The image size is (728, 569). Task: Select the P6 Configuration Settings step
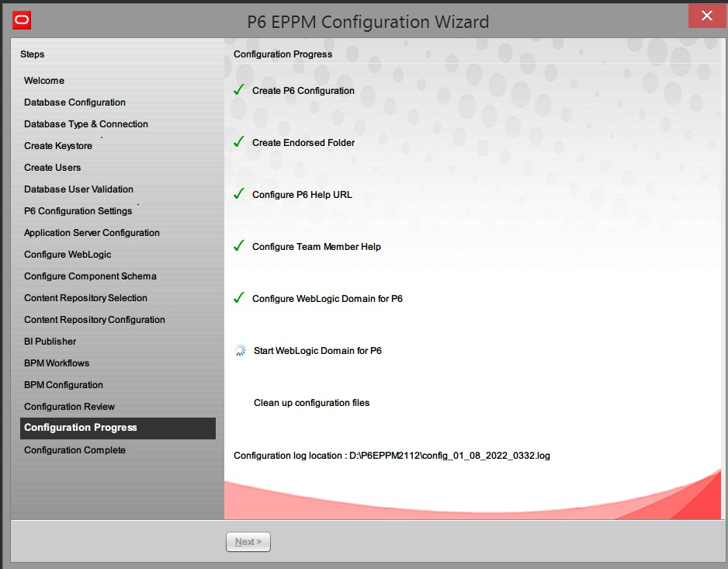click(x=78, y=211)
